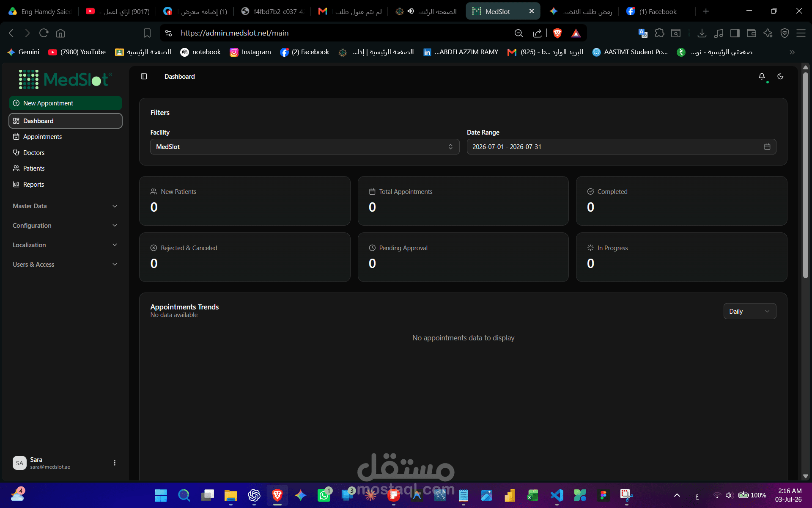The image size is (812, 508).
Task: Open browser downloads
Action: click(702, 33)
